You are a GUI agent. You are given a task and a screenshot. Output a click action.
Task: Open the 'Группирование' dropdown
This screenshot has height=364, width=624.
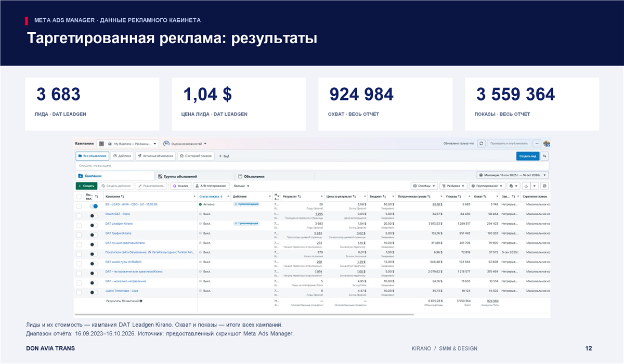click(487, 186)
